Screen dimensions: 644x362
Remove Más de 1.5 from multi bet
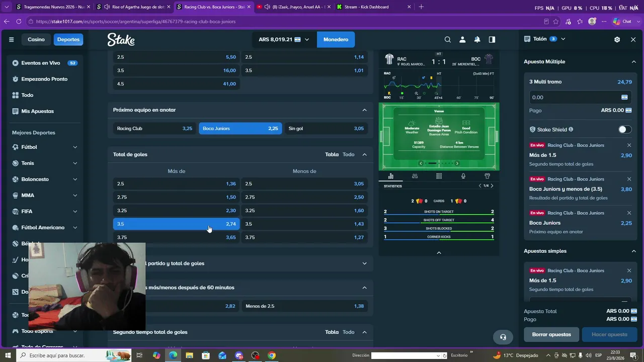coord(629,145)
